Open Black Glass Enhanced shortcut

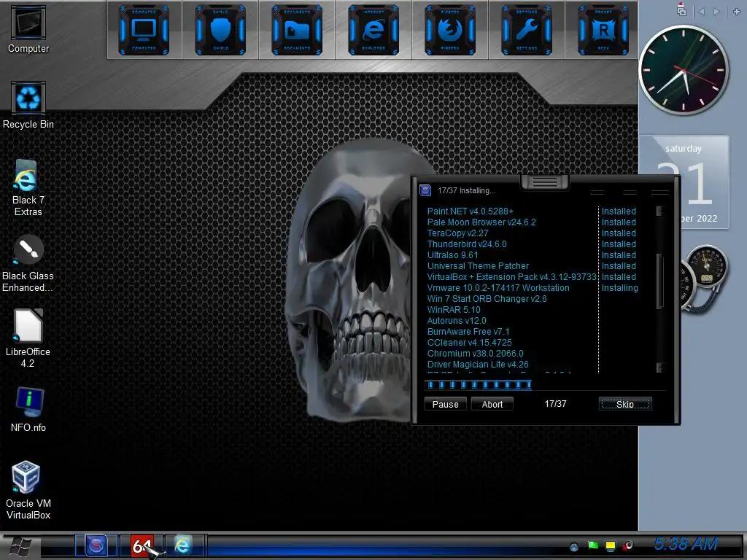(x=28, y=263)
